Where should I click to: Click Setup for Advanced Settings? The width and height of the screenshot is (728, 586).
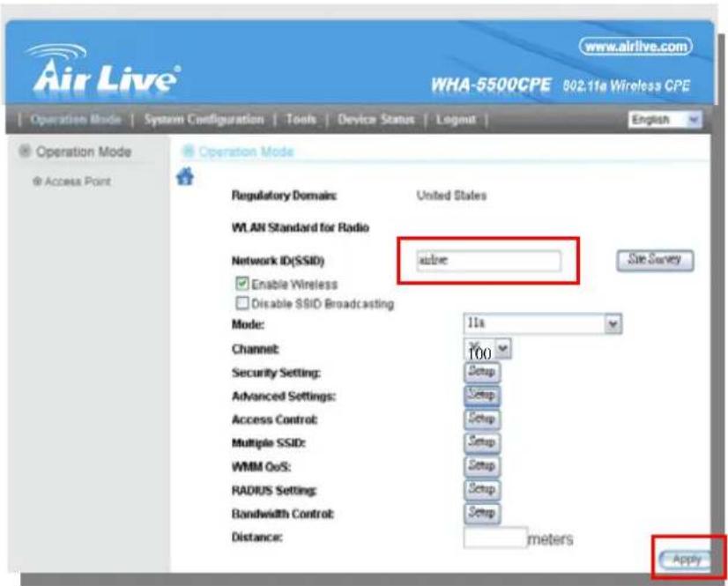482,396
